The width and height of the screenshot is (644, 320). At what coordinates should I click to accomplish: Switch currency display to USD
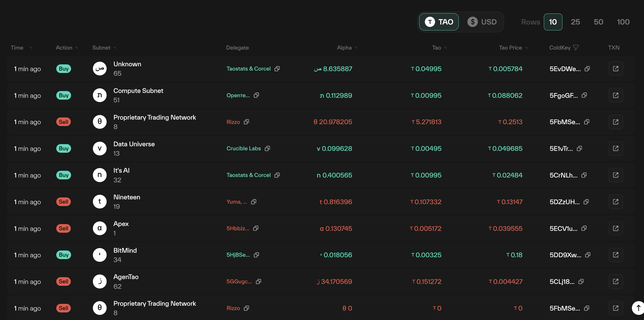coord(482,22)
